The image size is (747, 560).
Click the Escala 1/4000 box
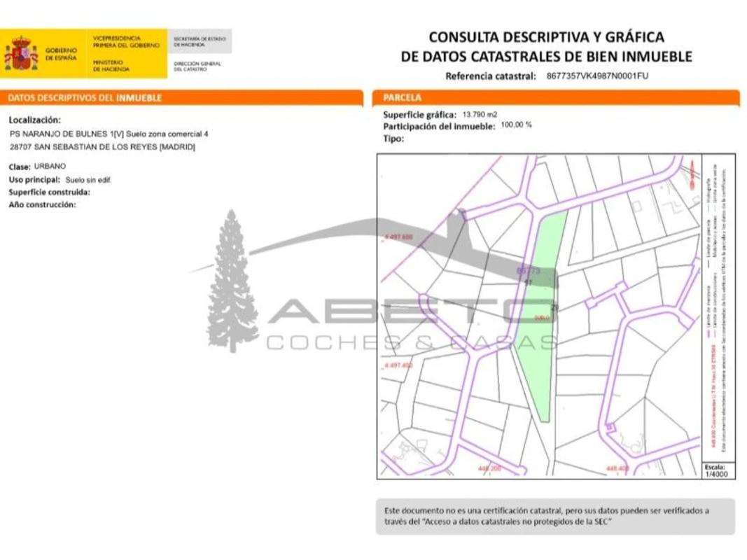717,470
